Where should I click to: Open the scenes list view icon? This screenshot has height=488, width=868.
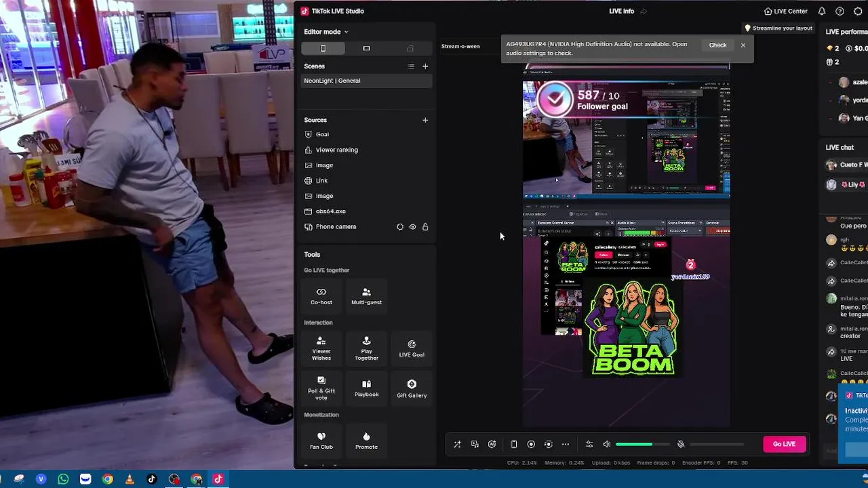pyautogui.click(x=410, y=66)
